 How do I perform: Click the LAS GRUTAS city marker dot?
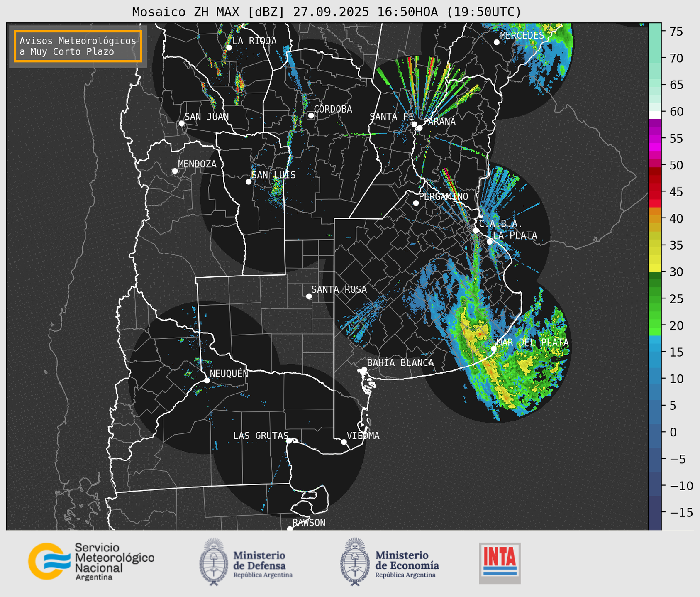pyautogui.click(x=289, y=441)
